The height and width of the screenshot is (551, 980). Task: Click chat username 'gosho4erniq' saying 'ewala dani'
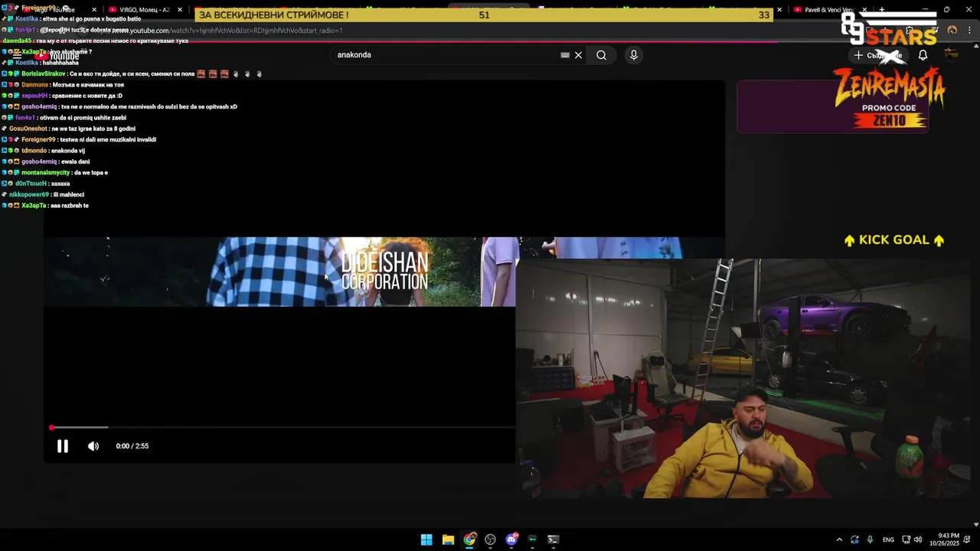tap(39, 162)
